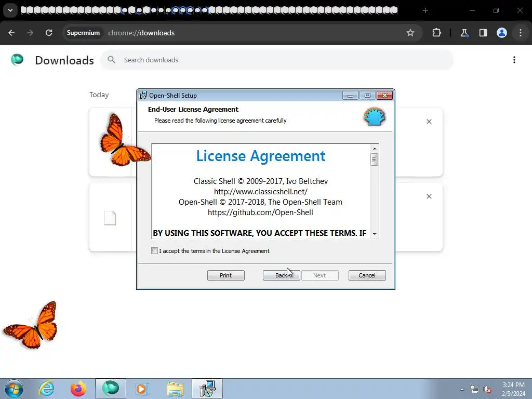The image size is (532, 399).
Task: Open the Chrome Labs flask icon
Action: [x=464, y=33]
